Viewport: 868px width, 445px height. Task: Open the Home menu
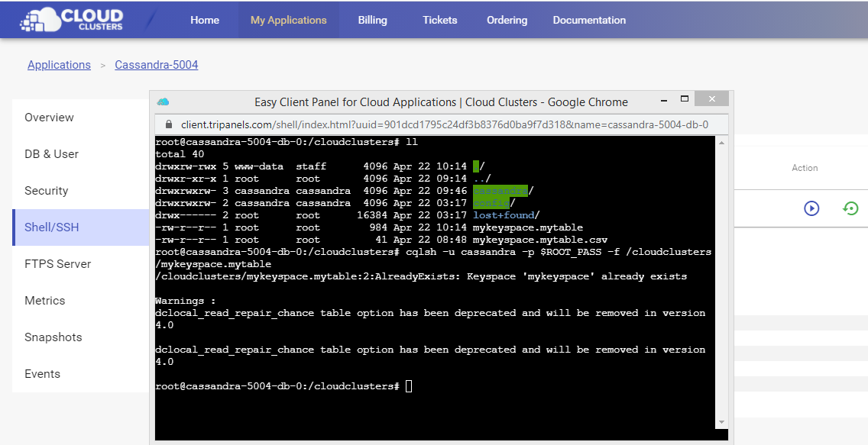(x=205, y=20)
